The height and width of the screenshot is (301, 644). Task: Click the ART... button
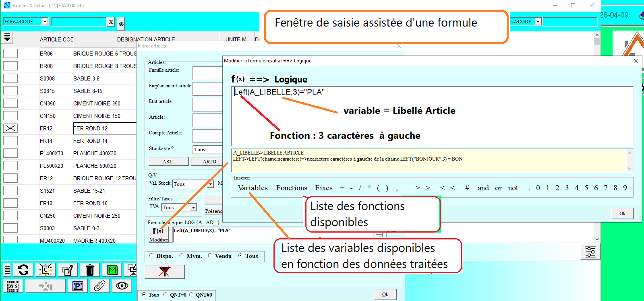(168, 161)
